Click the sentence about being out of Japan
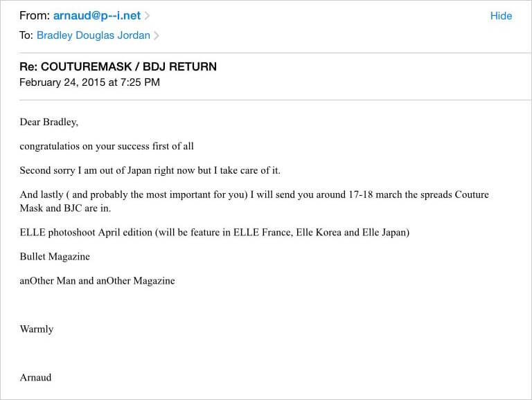The image size is (532, 400). (150, 170)
